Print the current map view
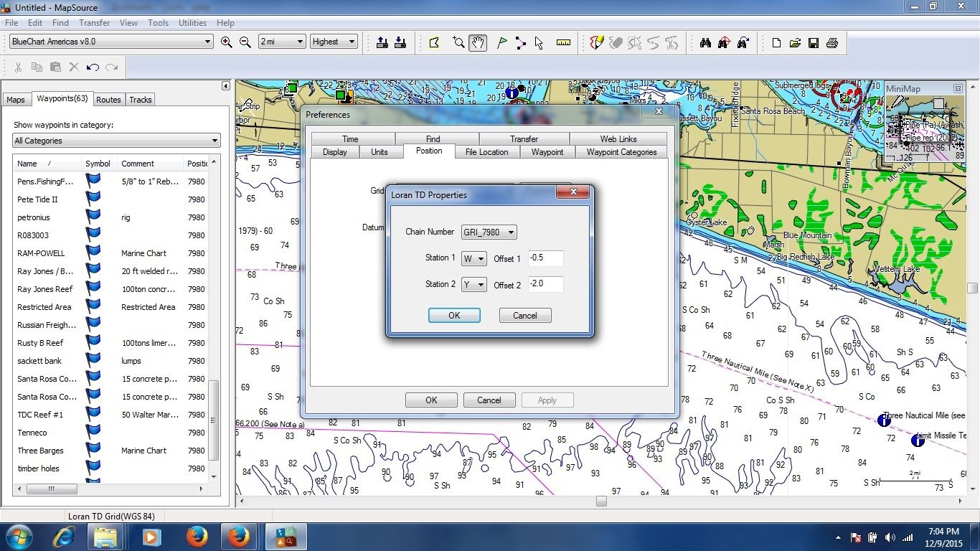Image resolution: width=980 pixels, height=551 pixels. coord(832,42)
